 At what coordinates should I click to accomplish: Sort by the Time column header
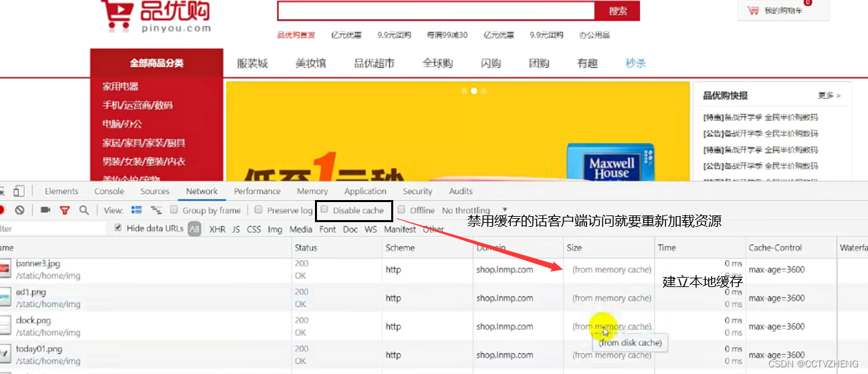[x=700, y=248]
